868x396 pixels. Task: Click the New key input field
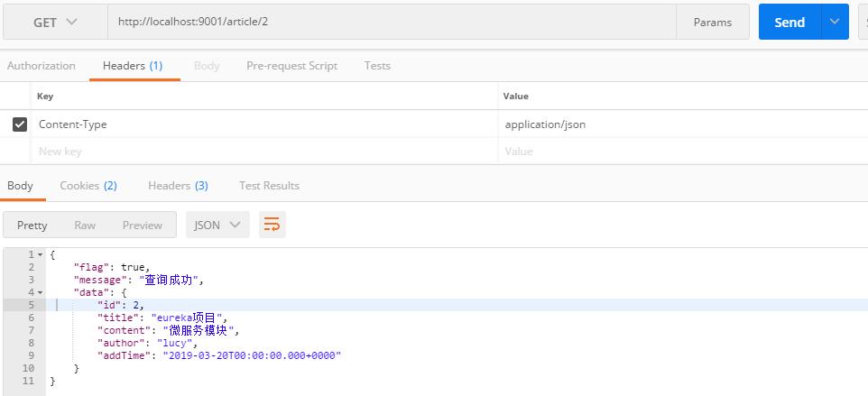[x=262, y=152]
